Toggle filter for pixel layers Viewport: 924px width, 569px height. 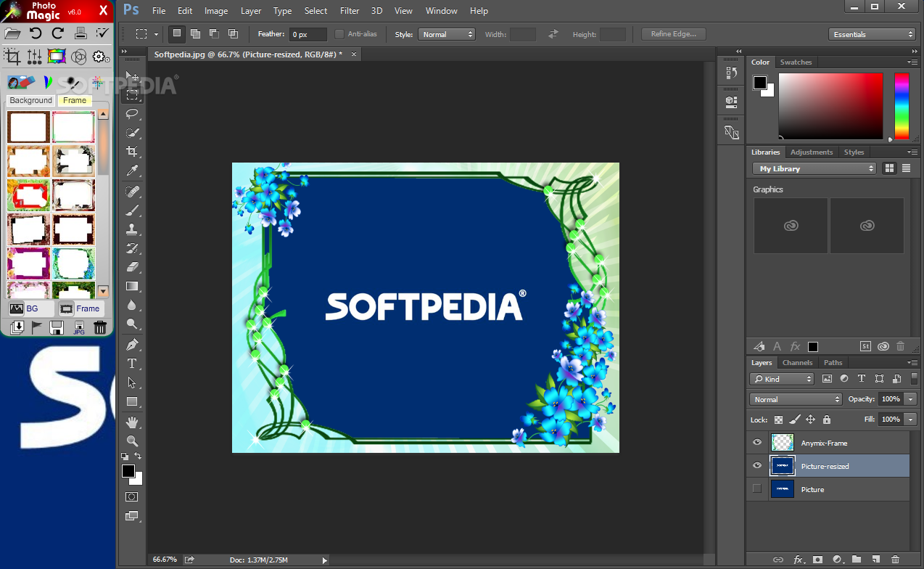tap(827, 379)
